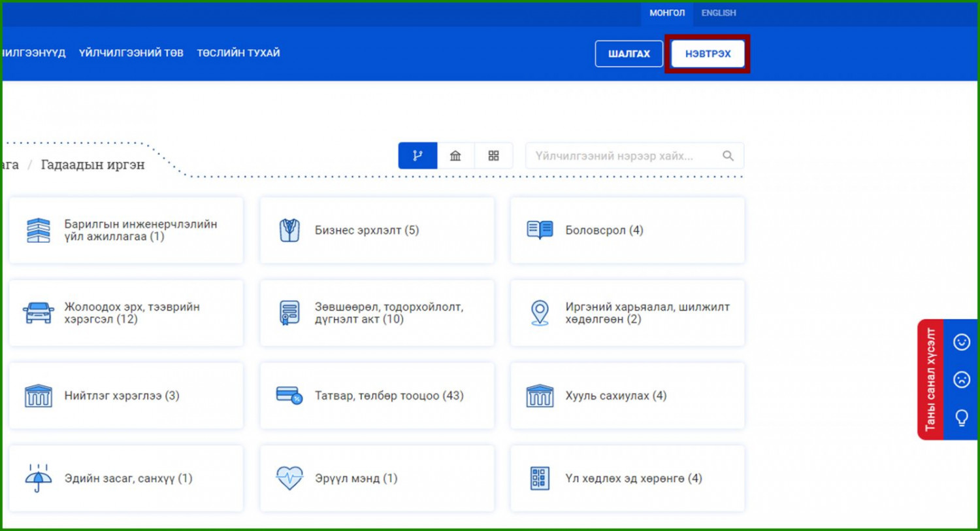This screenshot has width=980, height=531.
Task: Open Эрүүл мэнд (1) category
Action: coord(377,479)
